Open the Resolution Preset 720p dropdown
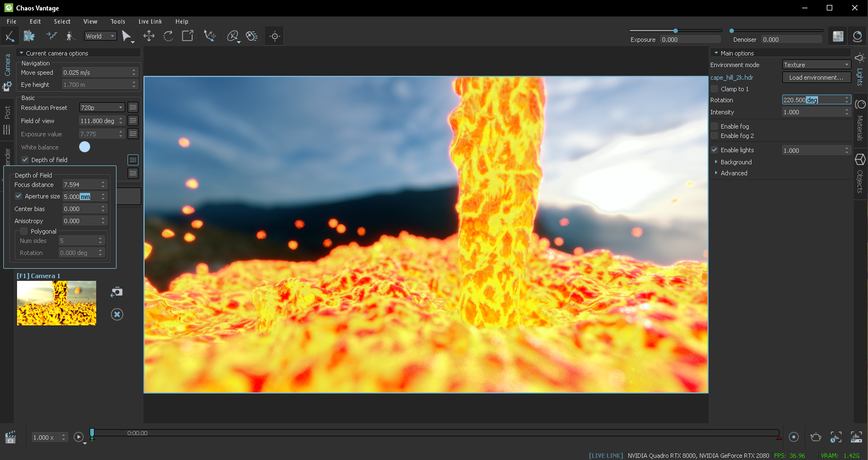 pos(102,108)
